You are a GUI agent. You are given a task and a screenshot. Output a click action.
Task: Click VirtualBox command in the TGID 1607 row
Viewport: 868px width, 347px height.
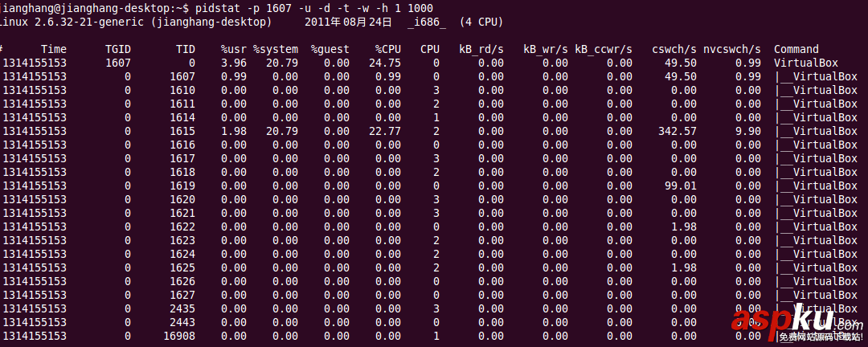806,63
